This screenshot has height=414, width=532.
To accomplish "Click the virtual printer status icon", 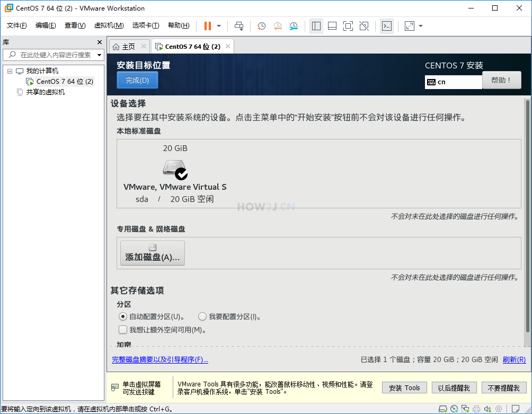I will click(477, 409).
